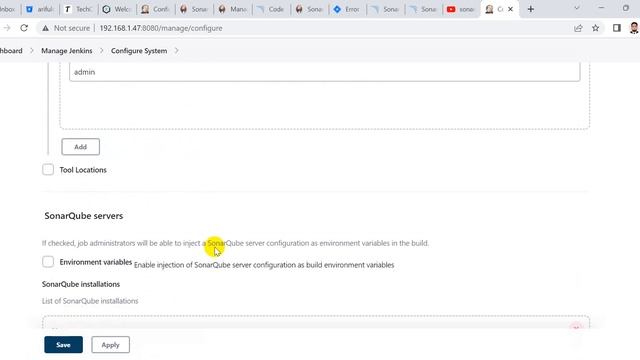Expand the chevron after Manage Jenkins

(x=102, y=51)
